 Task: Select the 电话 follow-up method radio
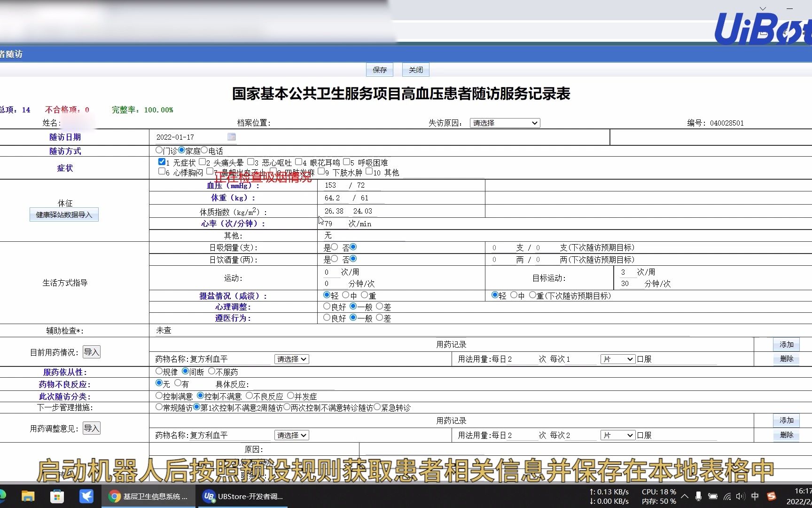pos(204,150)
